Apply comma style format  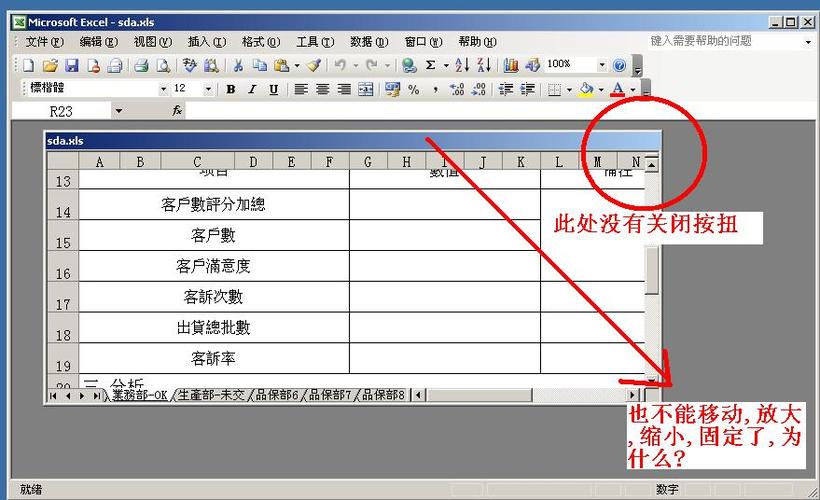435,89
